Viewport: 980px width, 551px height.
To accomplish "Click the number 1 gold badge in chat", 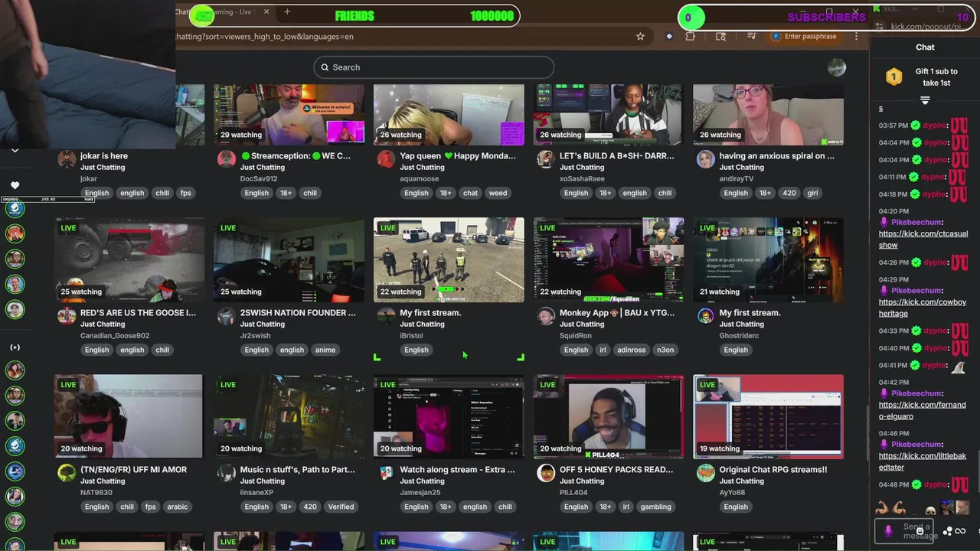I will [894, 77].
